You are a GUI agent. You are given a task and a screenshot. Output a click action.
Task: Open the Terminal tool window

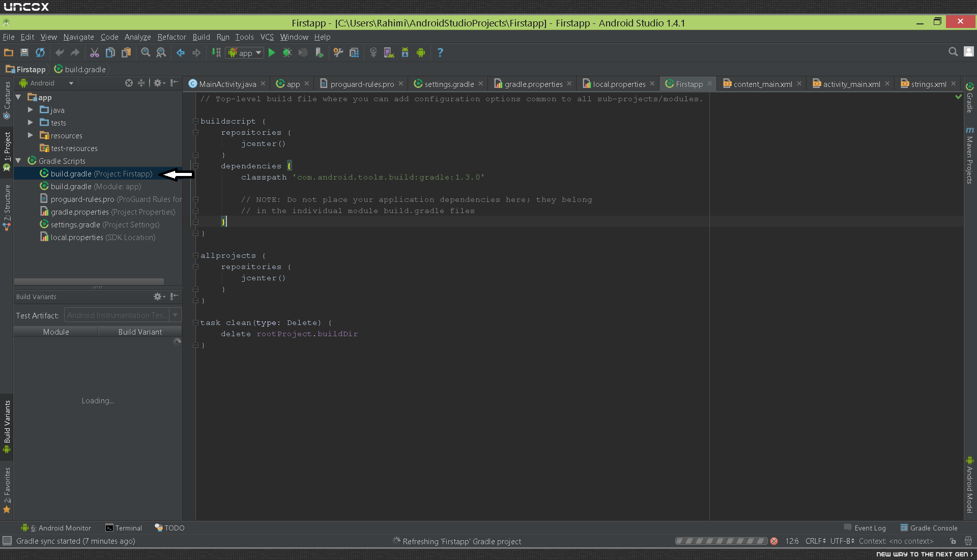pyautogui.click(x=124, y=528)
